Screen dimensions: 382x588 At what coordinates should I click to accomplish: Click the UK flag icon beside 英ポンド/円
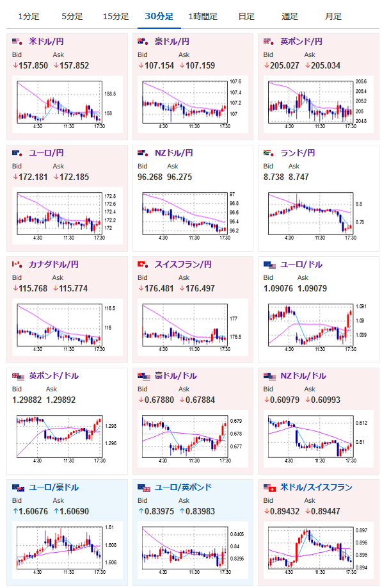tap(269, 42)
